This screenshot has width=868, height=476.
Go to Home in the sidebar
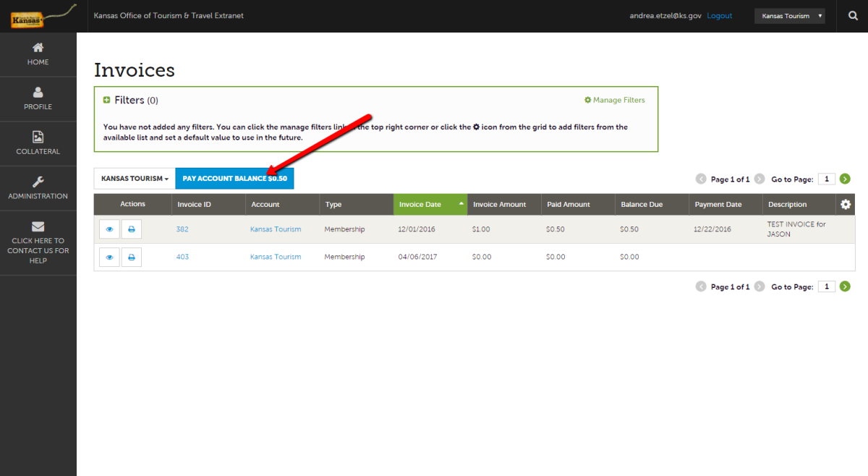tap(38, 54)
